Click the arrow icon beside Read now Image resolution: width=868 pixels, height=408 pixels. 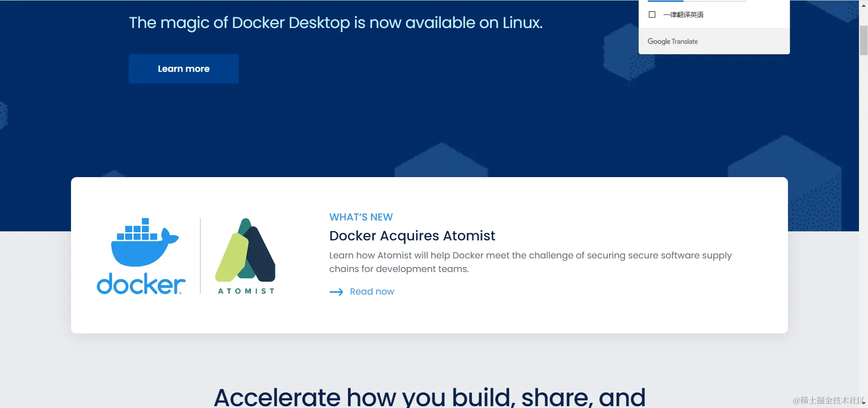336,292
